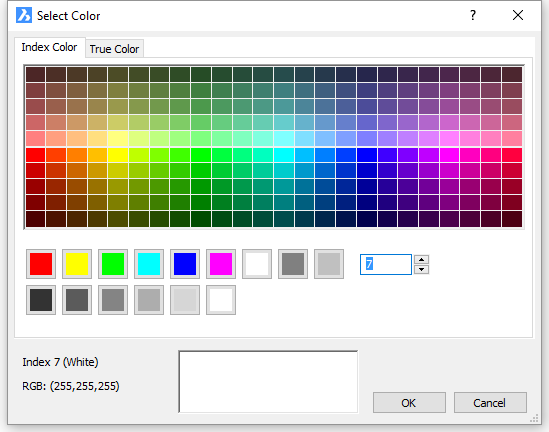Choose the pure yellow cell in the palette grid
The width and height of the screenshot is (549, 432).
[118, 155]
